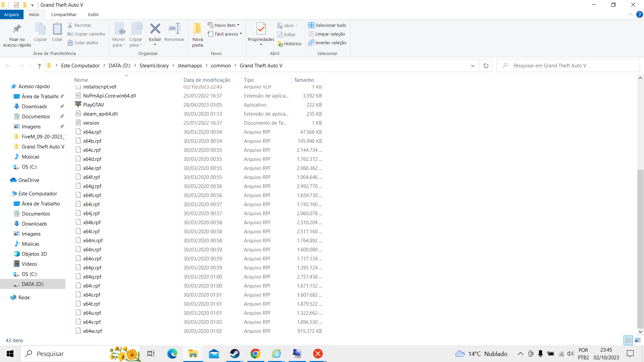Open Quick Access Toolbar customize dropdown
The height and width of the screenshot is (362, 644).
click(x=32, y=5)
